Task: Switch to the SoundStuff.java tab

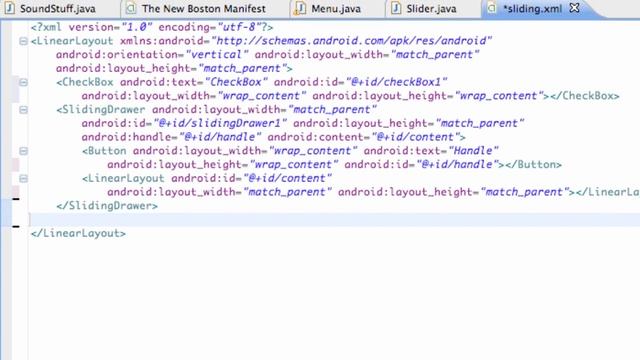Action: pyautogui.click(x=58, y=9)
